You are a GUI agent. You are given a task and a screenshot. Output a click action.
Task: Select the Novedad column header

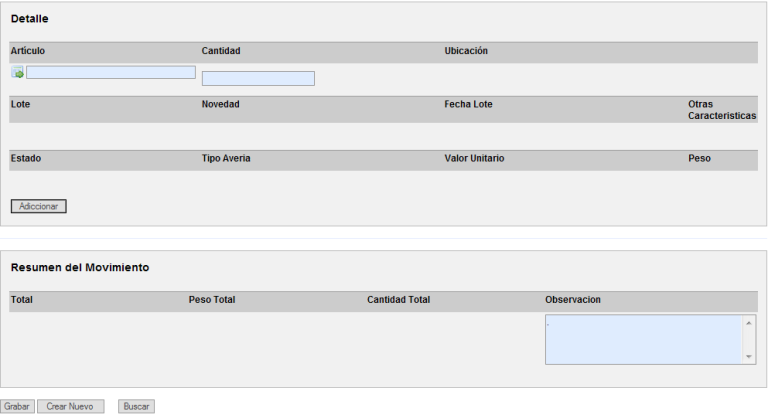point(221,105)
